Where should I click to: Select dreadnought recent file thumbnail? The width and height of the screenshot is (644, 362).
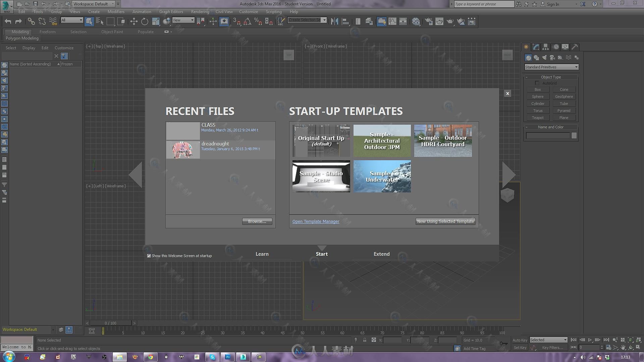pos(183,148)
